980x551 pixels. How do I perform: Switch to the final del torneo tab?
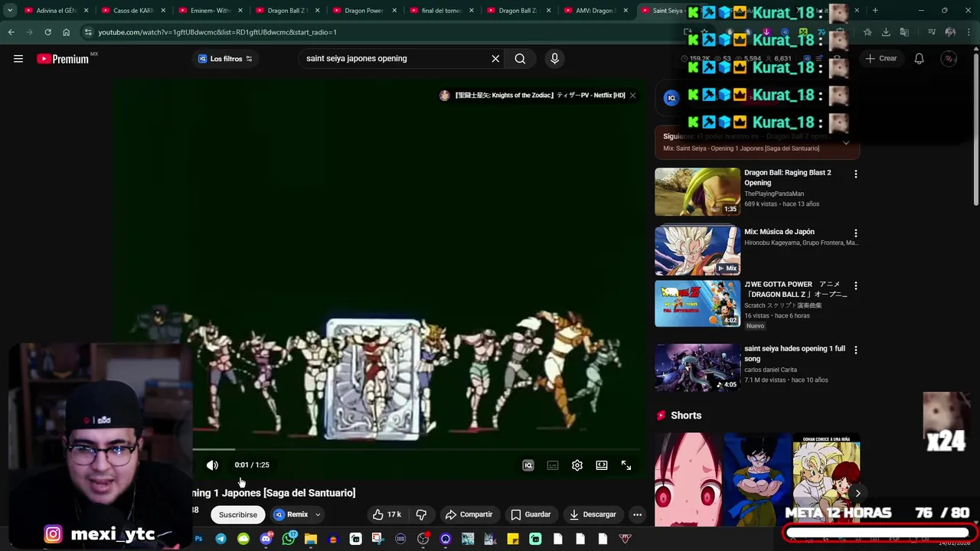[442, 11]
